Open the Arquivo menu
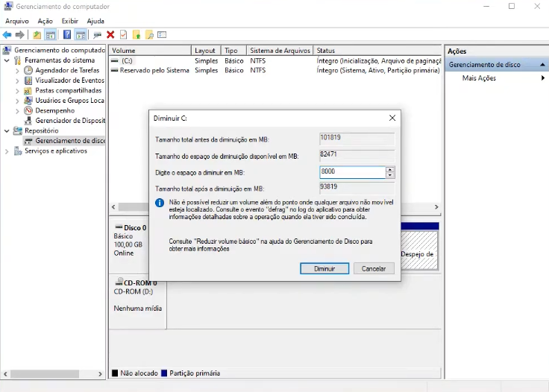This screenshot has width=549, height=392. point(17,21)
